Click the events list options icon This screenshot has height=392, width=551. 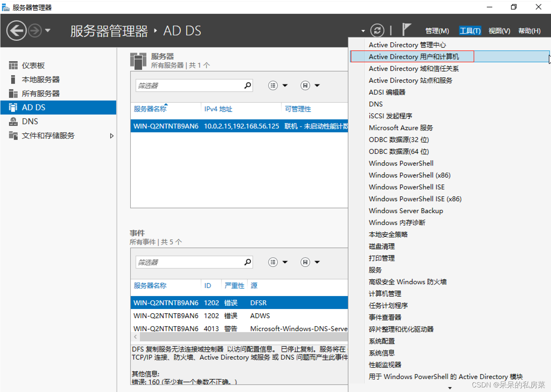pyautogui.click(x=273, y=262)
